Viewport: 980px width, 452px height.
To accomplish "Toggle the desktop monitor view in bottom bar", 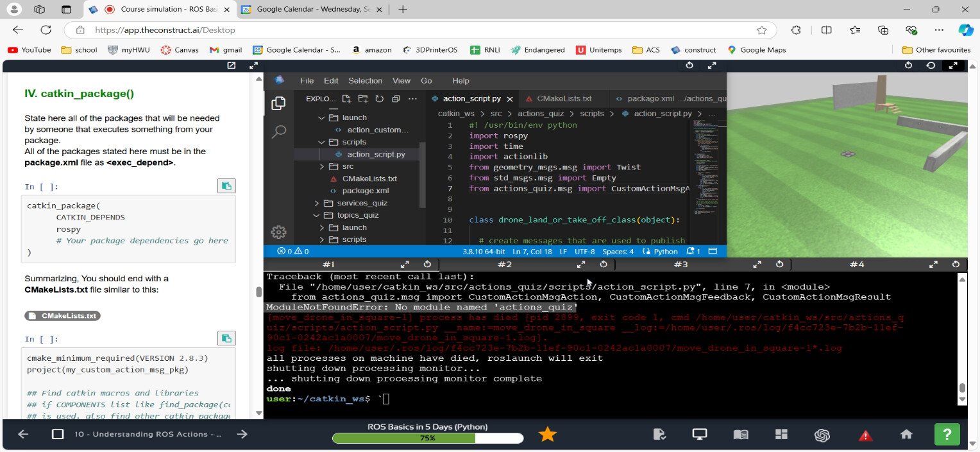I will (700, 435).
